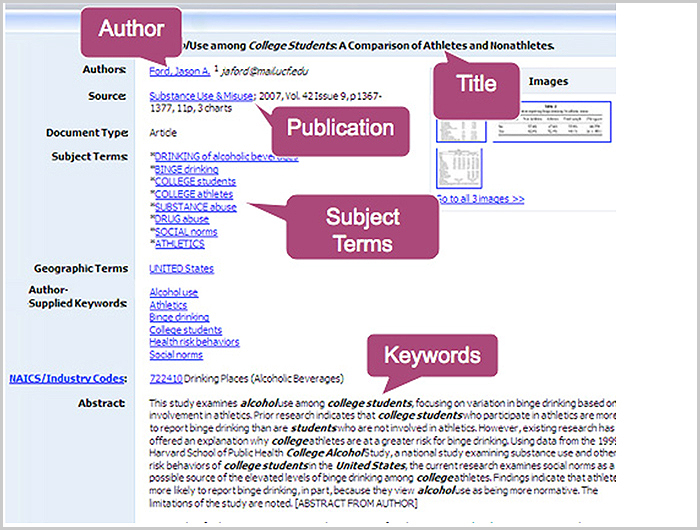This screenshot has height=530, width=700.
Task: Click the Document Type field label
Action: pyautogui.click(x=87, y=133)
